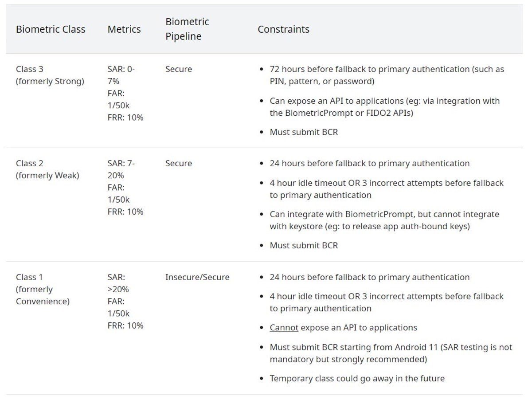Select the Class 2 (formerly Weak) cell
Screen dimensions: 532x400
point(47,169)
